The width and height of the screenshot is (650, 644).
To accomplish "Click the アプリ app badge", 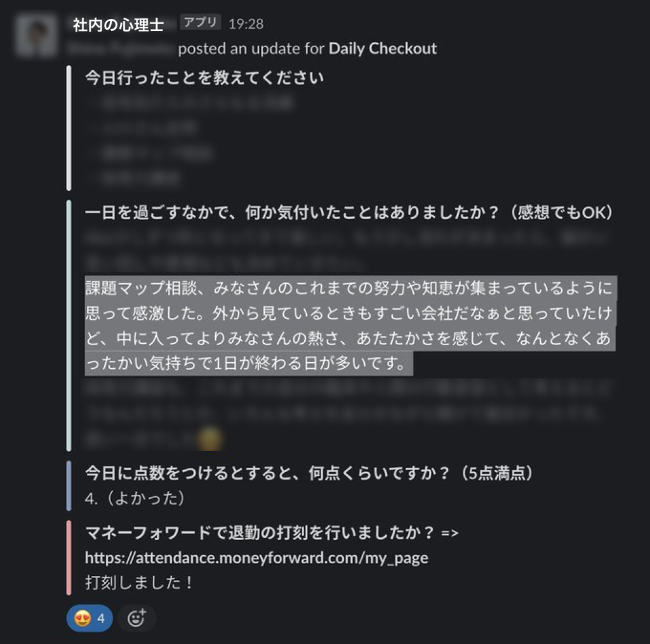I will coord(201,22).
